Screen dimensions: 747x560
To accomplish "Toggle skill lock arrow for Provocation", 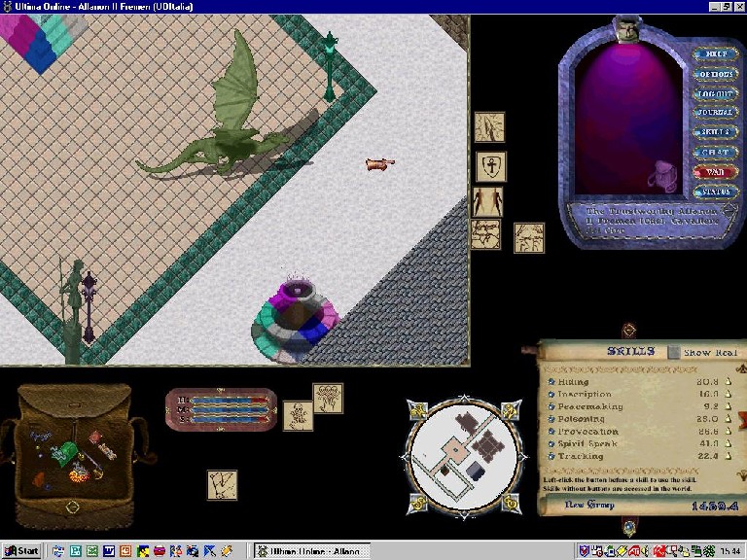I will tap(729, 431).
